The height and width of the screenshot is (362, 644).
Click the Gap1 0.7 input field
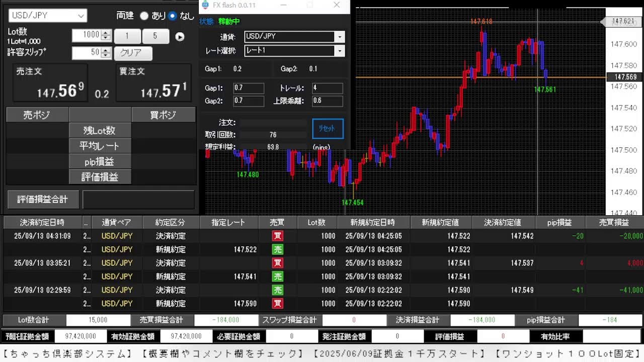click(249, 88)
